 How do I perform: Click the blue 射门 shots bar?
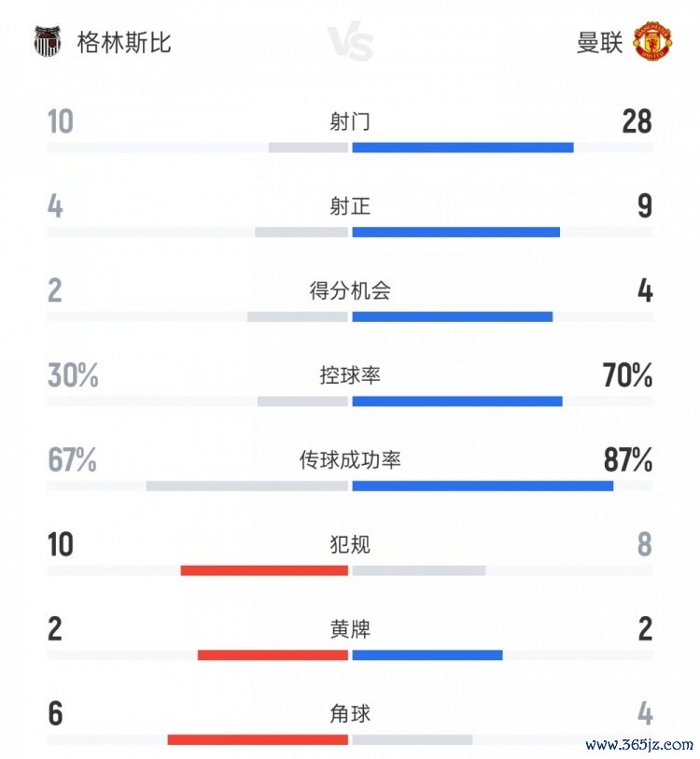pyautogui.click(x=462, y=148)
